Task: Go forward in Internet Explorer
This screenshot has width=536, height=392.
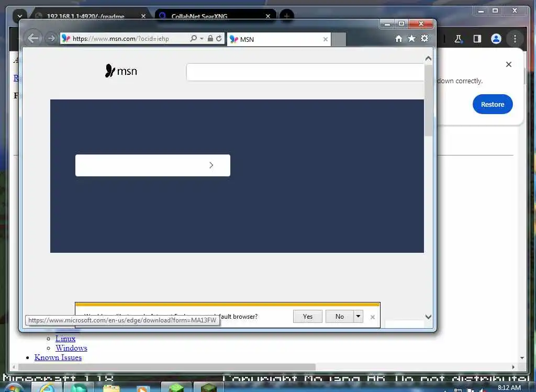Action: pyautogui.click(x=51, y=38)
